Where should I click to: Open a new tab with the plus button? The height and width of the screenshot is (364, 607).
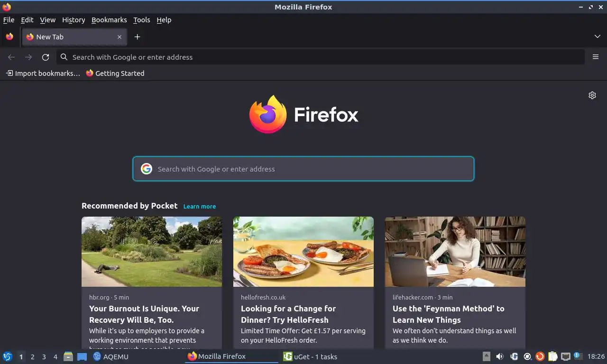pos(137,37)
